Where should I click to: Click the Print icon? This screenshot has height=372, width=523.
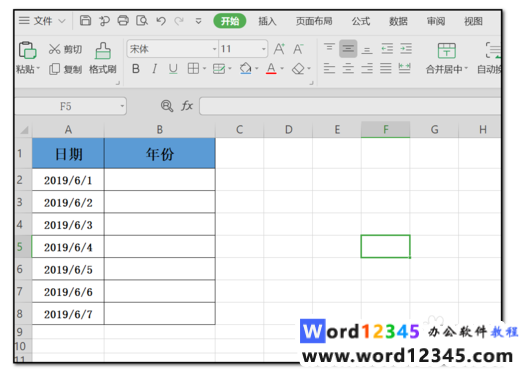point(123,21)
